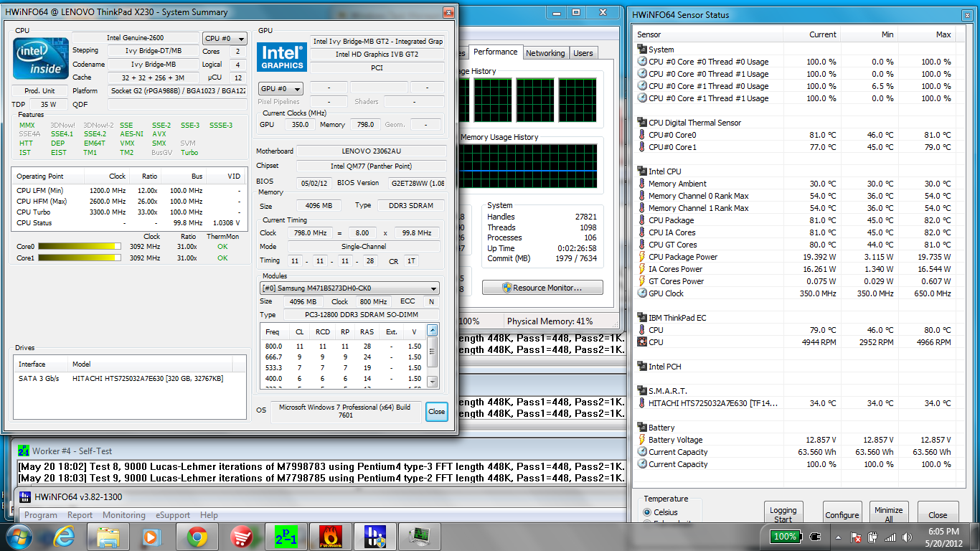Click the S.M.A.R.T. group icon
980x551 pixels.
point(642,391)
